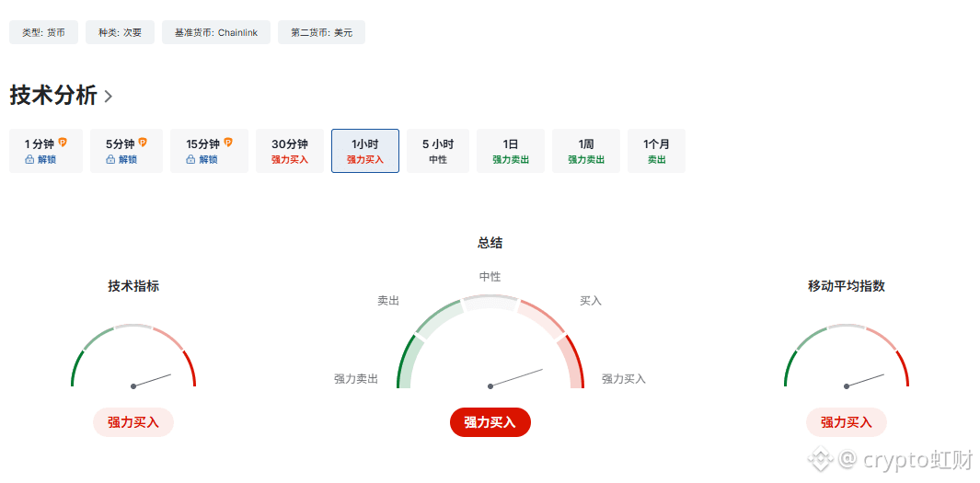Screen dimensions: 980x483
Task: Open the 技术分析 heading link
Action: tap(53, 96)
